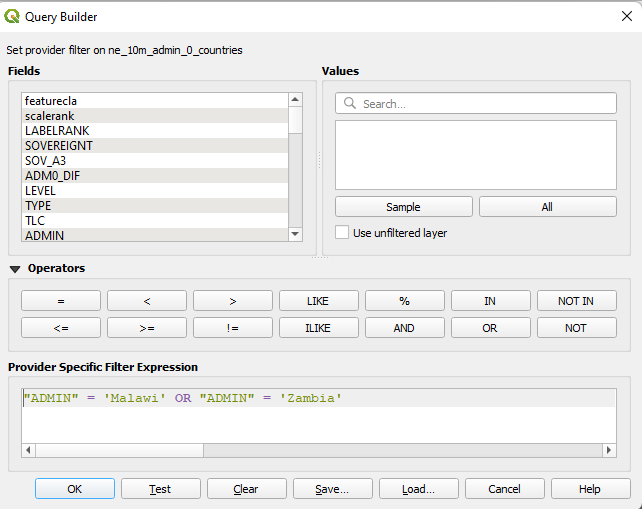
Task: Click the Sample values button
Action: point(403,207)
